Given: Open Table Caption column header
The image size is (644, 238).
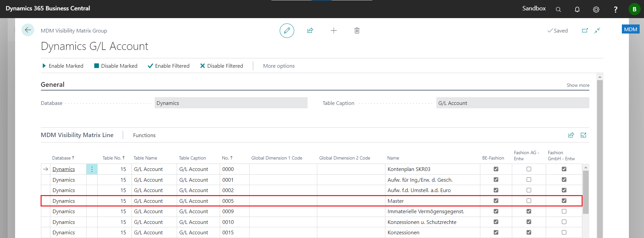Looking at the screenshot, I should point(192,158).
